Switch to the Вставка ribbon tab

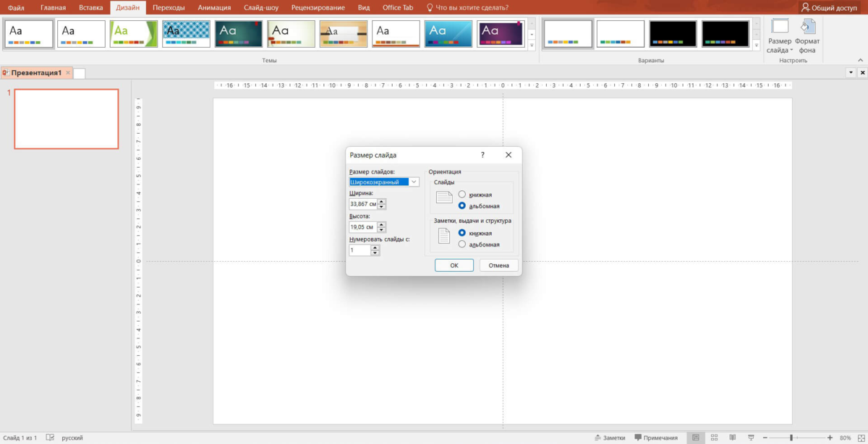[91, 7]
